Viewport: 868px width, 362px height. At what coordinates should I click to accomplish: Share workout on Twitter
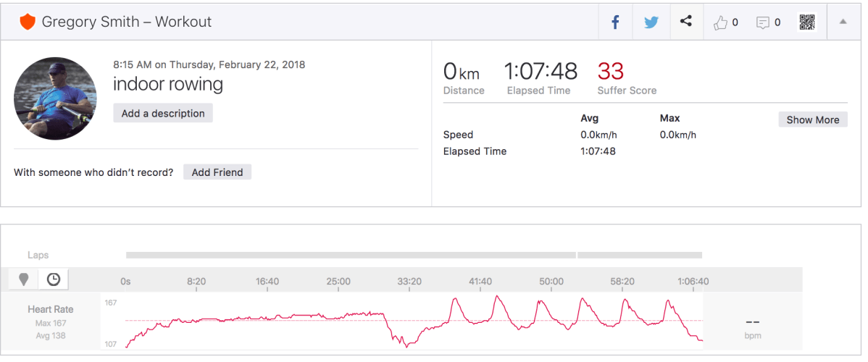[651, 22]
